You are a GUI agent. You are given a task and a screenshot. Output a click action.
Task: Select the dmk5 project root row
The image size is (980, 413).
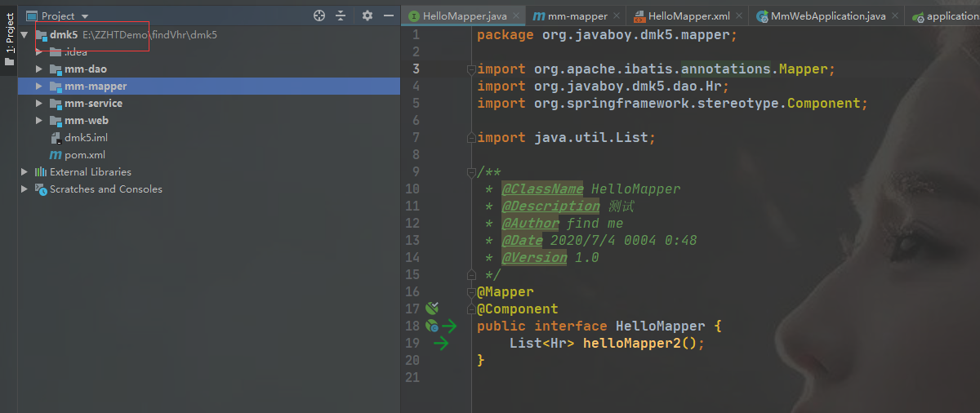tap(209, 35)
